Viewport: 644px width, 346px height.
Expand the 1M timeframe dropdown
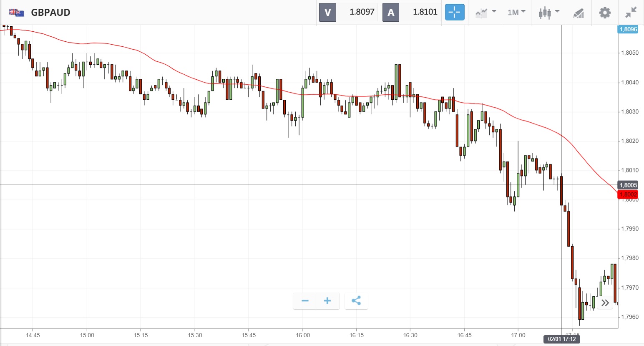pos(516,13)
